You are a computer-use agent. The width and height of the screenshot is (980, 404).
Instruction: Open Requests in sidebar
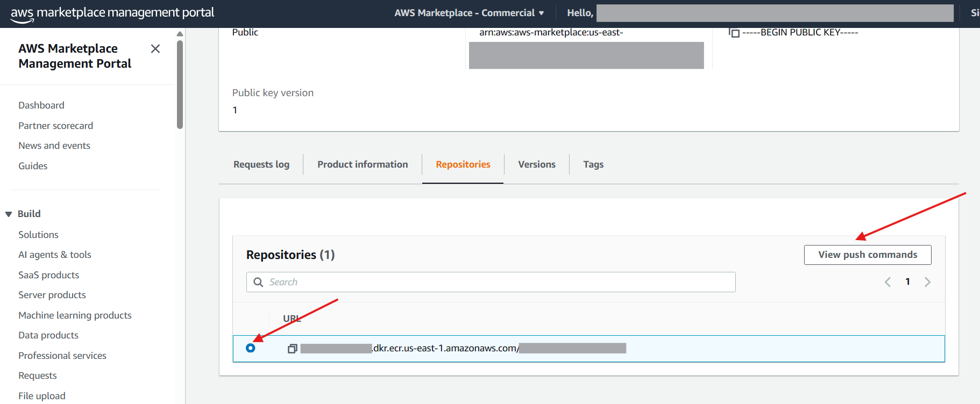38,376
